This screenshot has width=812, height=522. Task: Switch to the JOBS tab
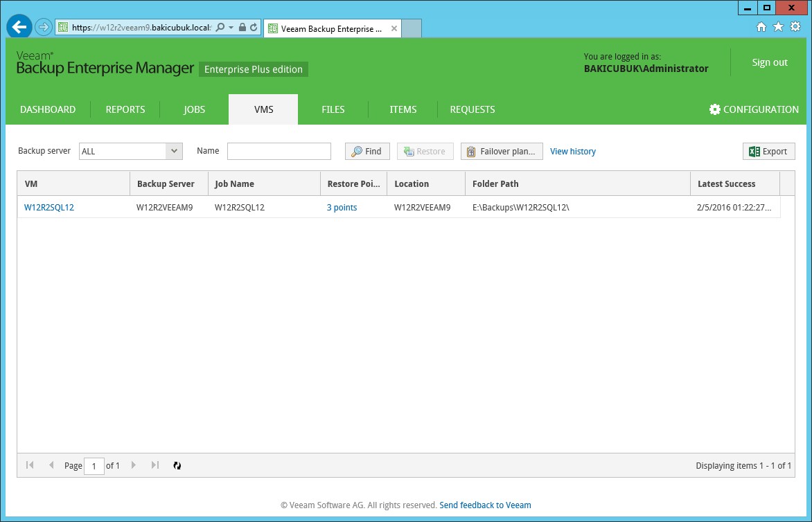(x=194, y=109)
